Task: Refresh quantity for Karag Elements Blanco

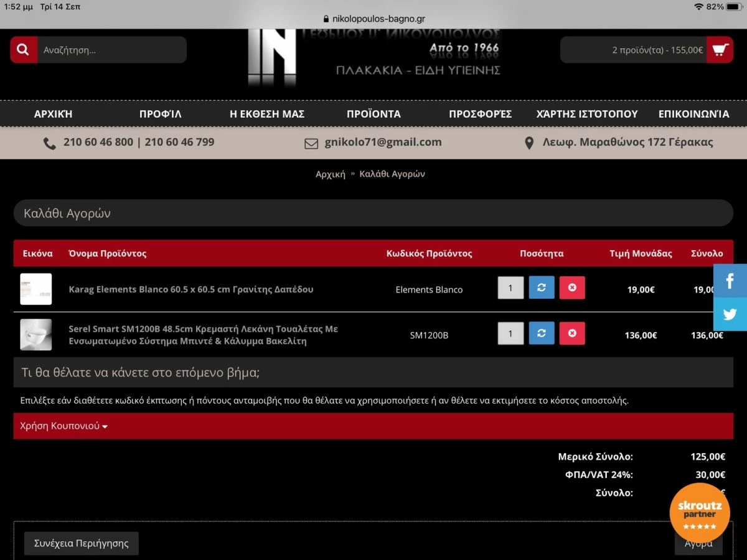Action: [542, 288]
